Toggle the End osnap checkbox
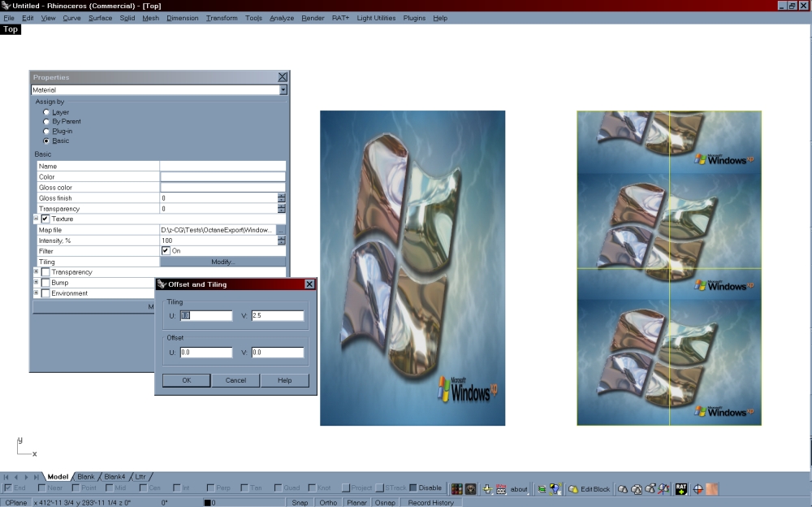The width and height of the screenshot is (812, 507). click(8, 487)
